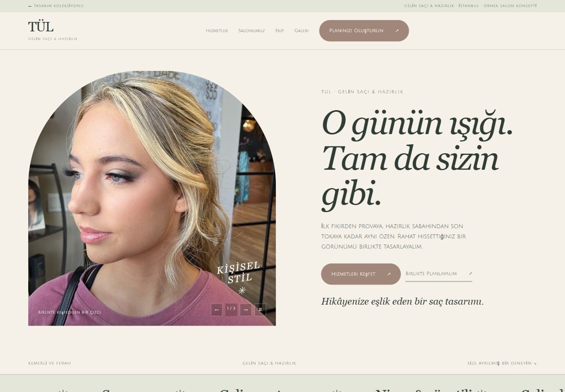Open the Hizmetler menu item

click(217, 31)
